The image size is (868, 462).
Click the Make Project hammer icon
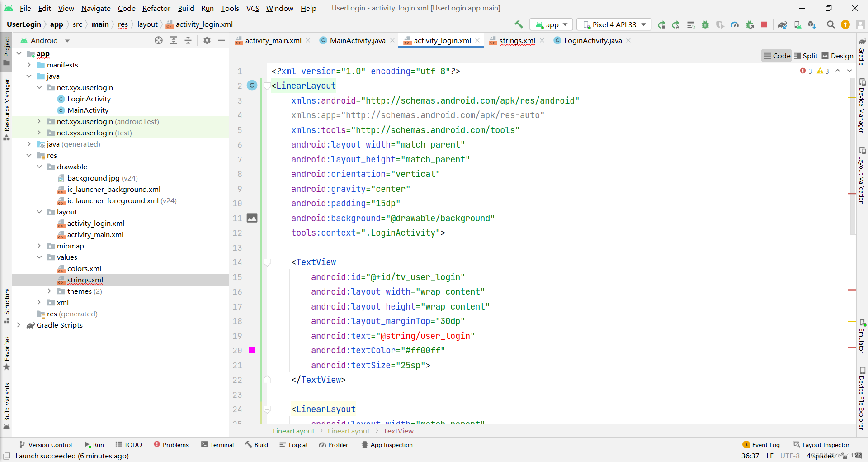(x=519, y=24)
